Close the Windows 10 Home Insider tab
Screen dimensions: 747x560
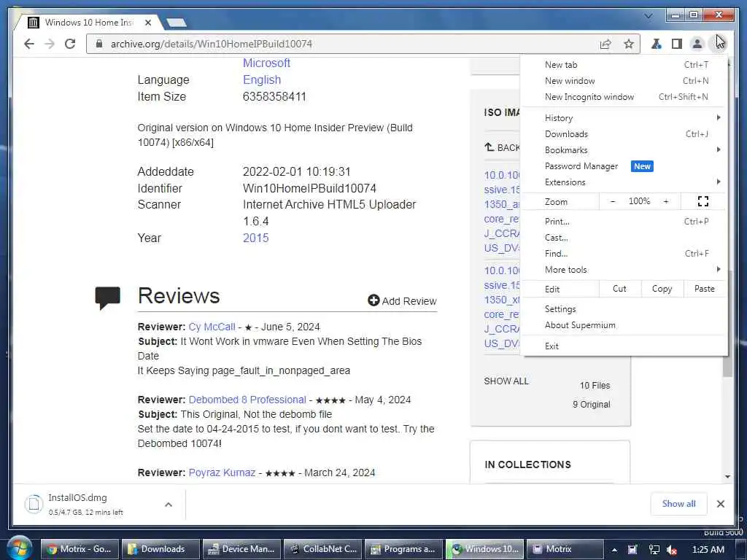click(x=147, y=23)
